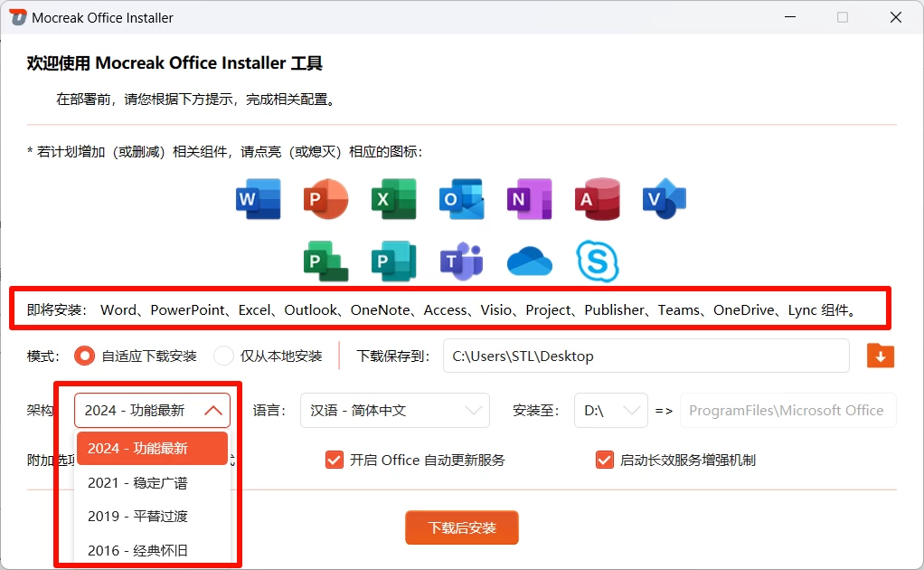Image resolution: width=924 pixels, height=570 pixels.
Task: Open the D:\ install drive dropdown
Action: [611, 410]
